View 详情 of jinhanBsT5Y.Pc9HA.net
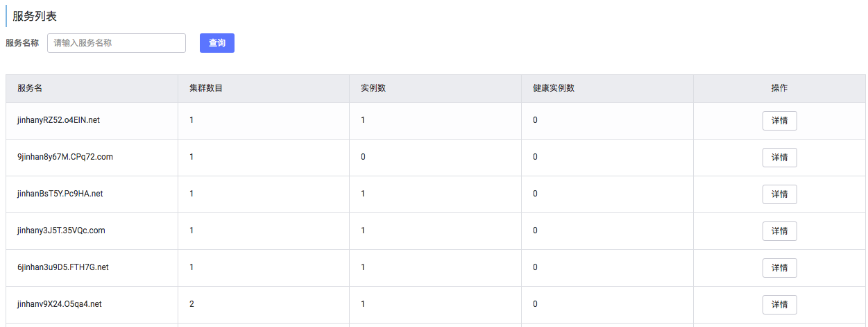Screen dimensions: 868x327 (x=779, y=194)
